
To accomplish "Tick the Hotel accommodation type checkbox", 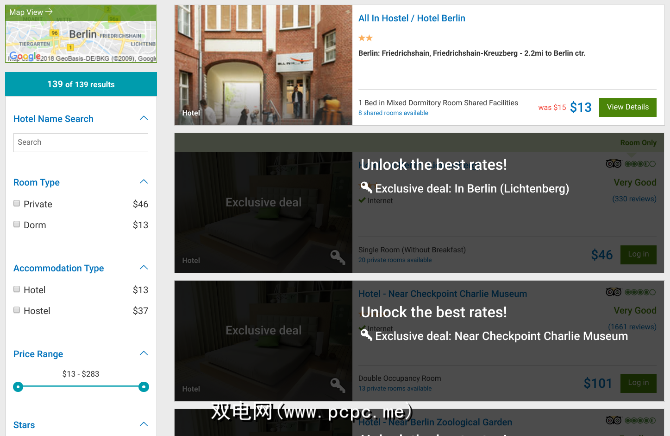I will point(17,289).
